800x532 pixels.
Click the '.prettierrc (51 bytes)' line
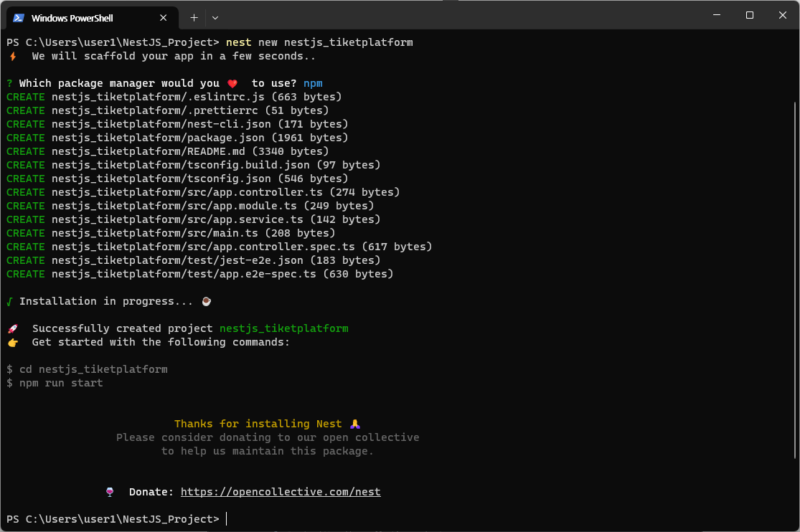[x=167, y=110]
